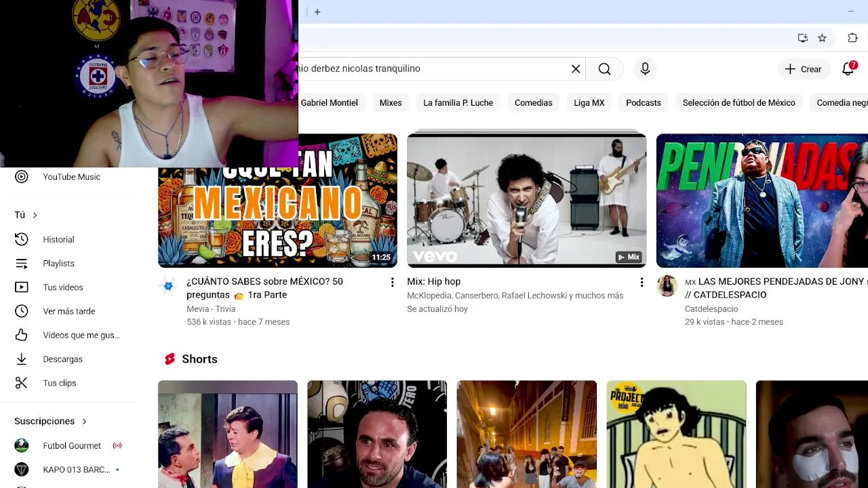Expand the Suscripciones section chevron
Screen dimensions: 868x488
tap(84, 422)
